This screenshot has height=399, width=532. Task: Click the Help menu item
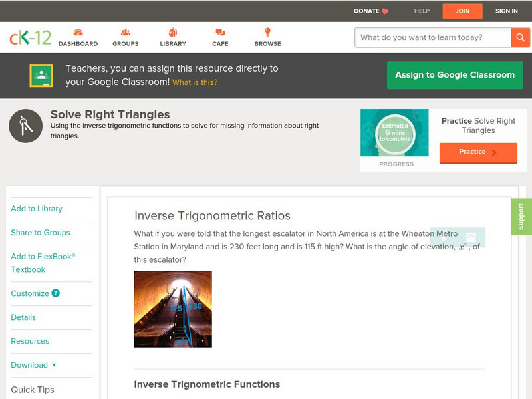click(x=422, y=11)
